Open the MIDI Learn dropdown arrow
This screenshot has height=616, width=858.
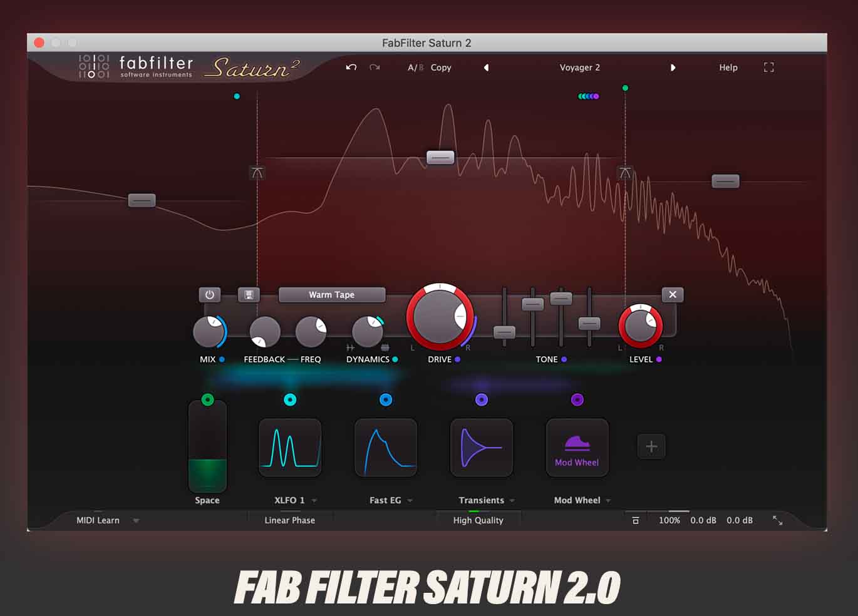pos(136,521)
